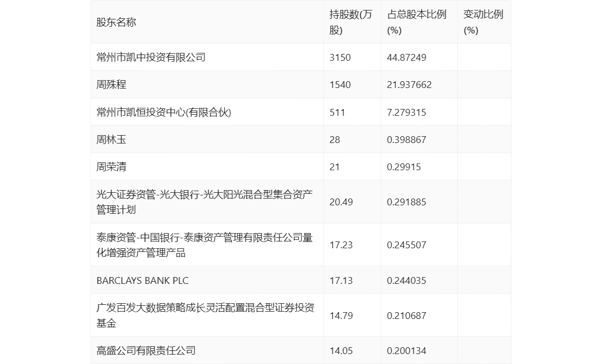The image size is (602, 364).
Task: Select 高盛公司有限责任公司 shareholder name
Action: [146, 350]
